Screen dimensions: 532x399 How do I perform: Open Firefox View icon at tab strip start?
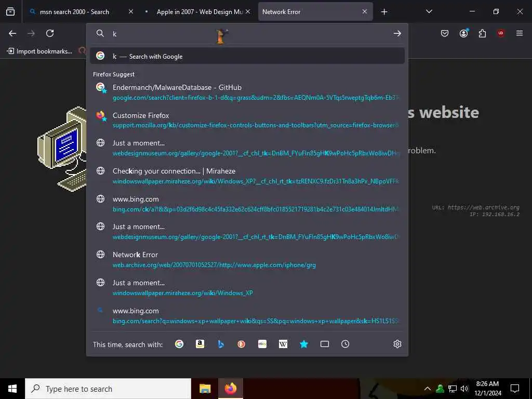coord(10,12)
